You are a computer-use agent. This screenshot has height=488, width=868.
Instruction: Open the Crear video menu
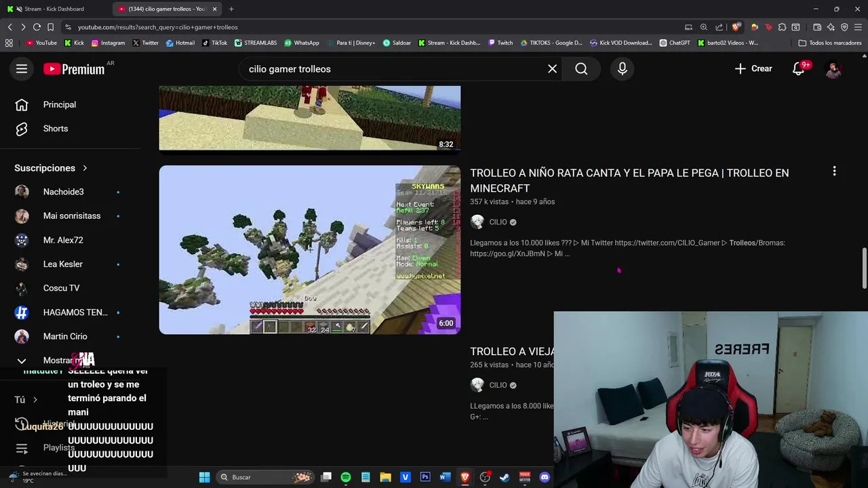coord(753,68)
